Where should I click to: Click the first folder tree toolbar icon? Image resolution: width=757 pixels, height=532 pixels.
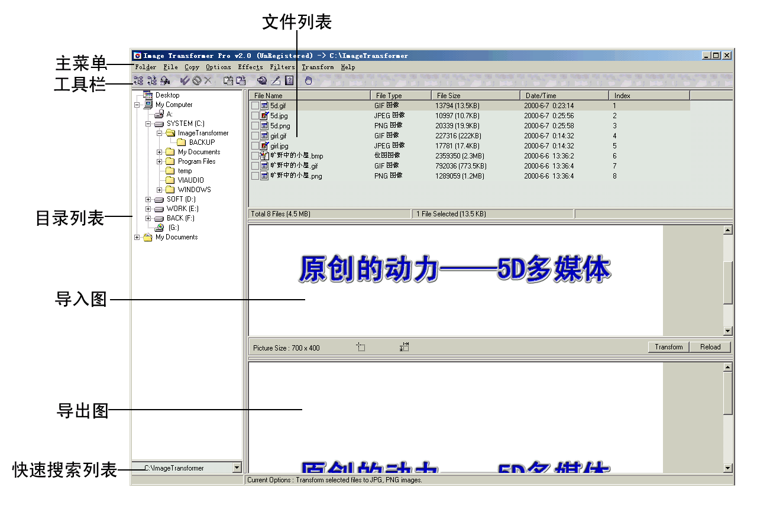(138, 80)
